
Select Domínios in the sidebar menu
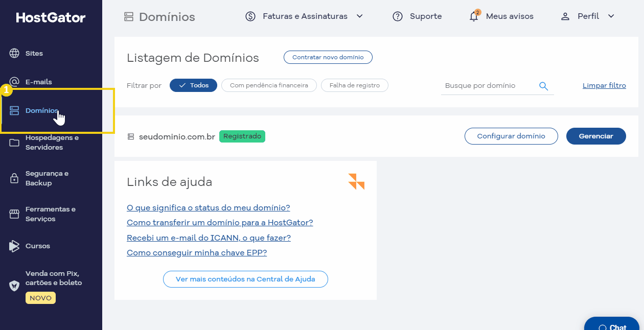coord(41,111)
